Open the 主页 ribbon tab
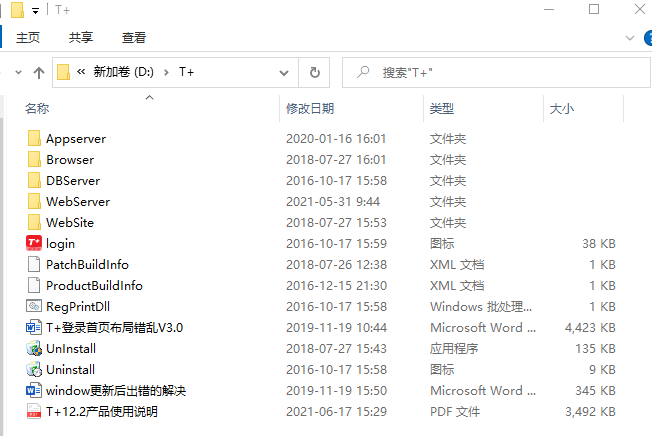 point(28,37)
